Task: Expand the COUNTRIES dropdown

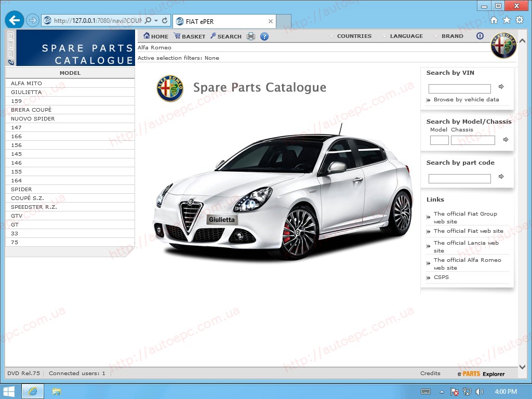Action: tap(351, 36)
